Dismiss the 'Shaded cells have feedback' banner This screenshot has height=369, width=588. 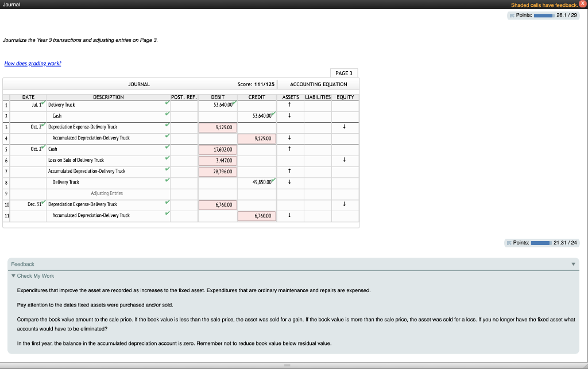click(584, 5)
